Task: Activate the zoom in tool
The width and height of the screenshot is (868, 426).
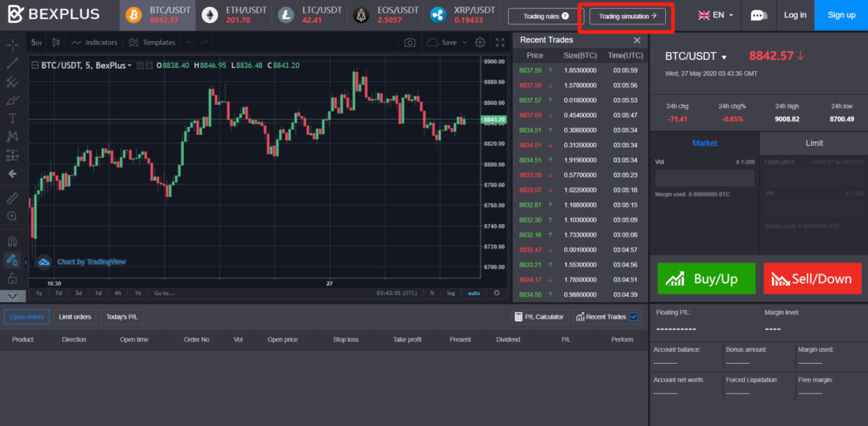Action: point(12,216)
